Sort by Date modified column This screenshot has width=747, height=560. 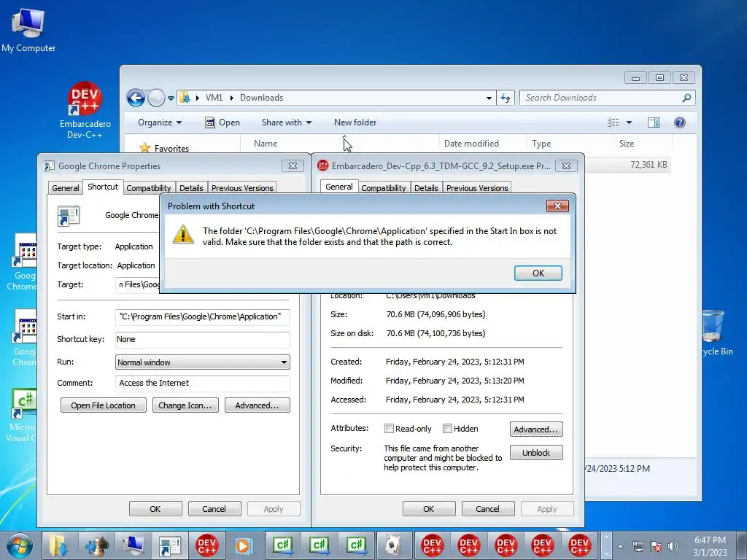click(471, 144)
